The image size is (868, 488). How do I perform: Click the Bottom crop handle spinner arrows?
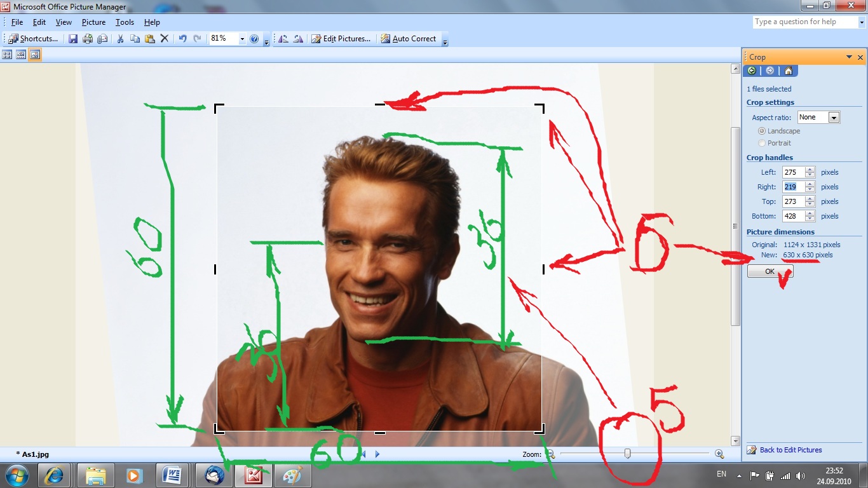(810, 216)
